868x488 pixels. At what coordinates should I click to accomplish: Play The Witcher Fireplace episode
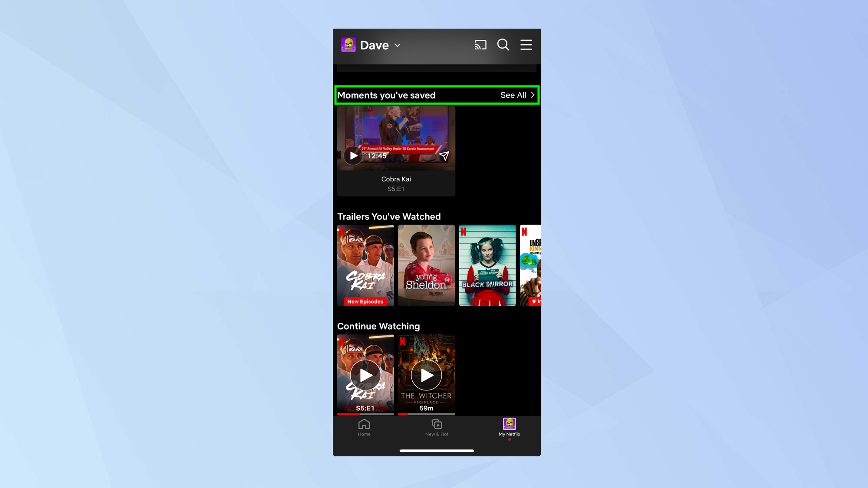426,375
